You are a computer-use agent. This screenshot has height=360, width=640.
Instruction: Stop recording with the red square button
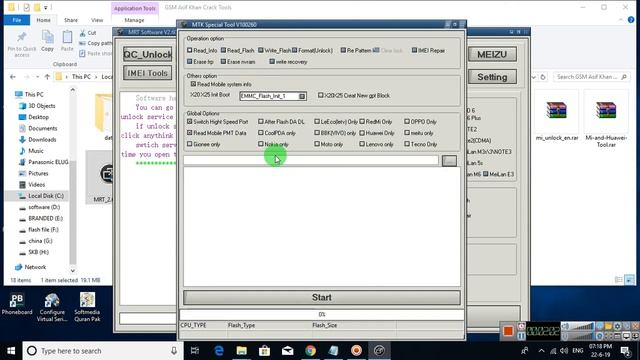coord(508,331)
